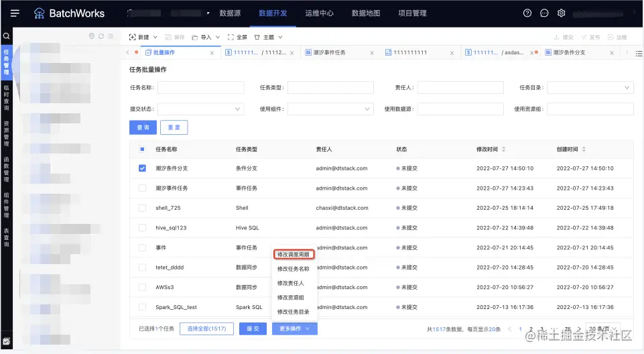Screen dimensions: 644x354
Task: Close the 潮汐事件任务 tab
Action: [x=372, y=53]
